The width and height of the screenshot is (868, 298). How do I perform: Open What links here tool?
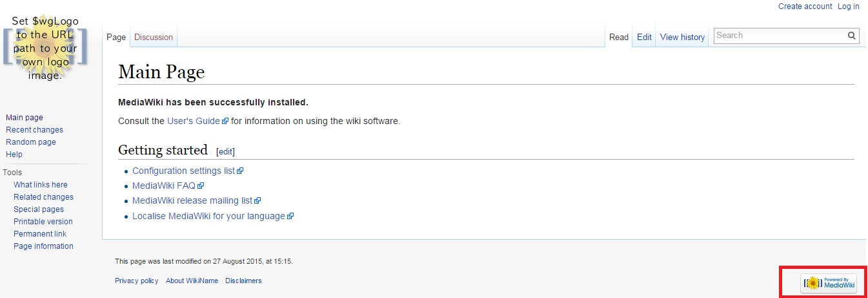coord(41,185)
